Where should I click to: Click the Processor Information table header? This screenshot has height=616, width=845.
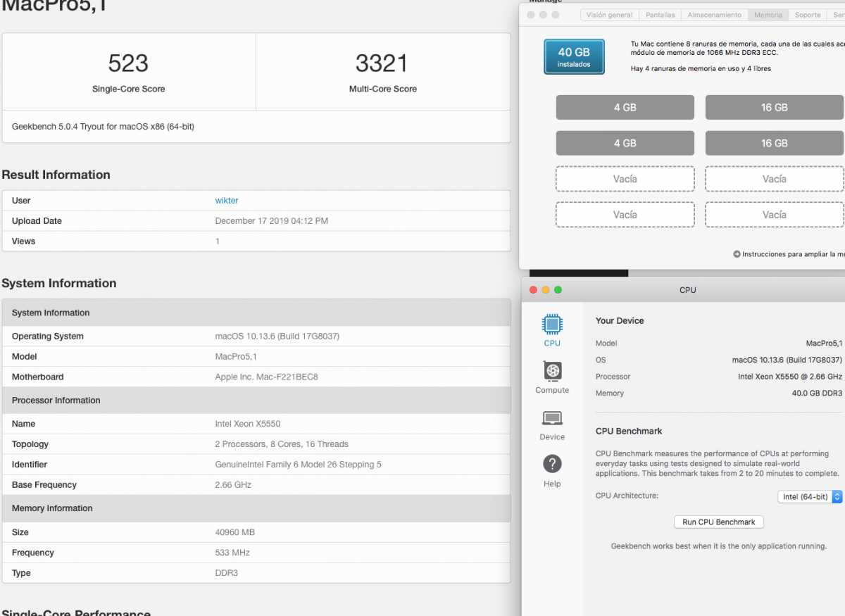tap(256, 401)
